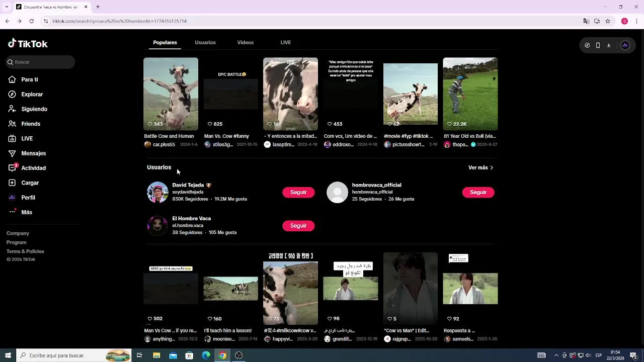Switch to the Usuarios tab

tap(205, 42)
